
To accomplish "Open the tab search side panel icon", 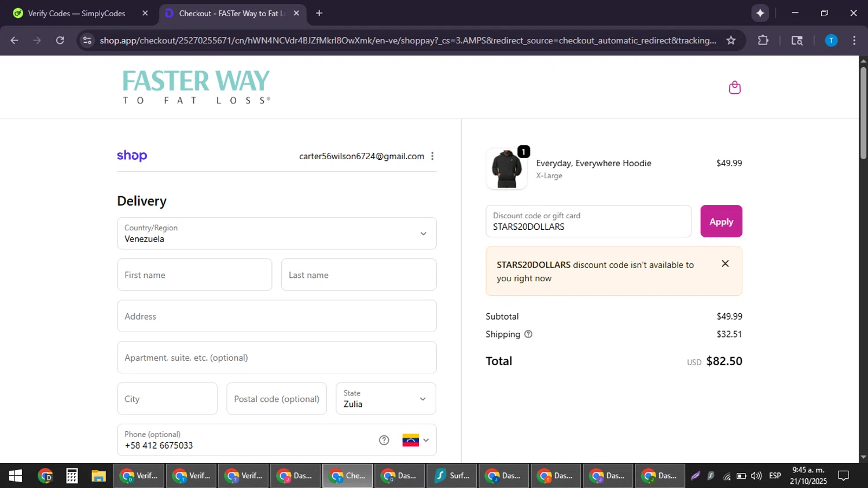I will coord(797,41).
